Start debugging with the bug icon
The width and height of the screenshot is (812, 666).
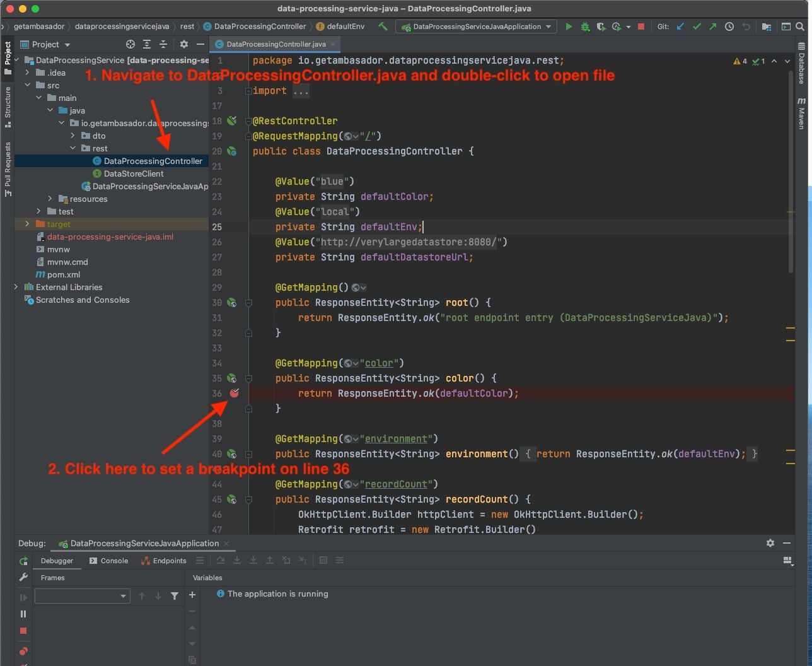point(585,26)
